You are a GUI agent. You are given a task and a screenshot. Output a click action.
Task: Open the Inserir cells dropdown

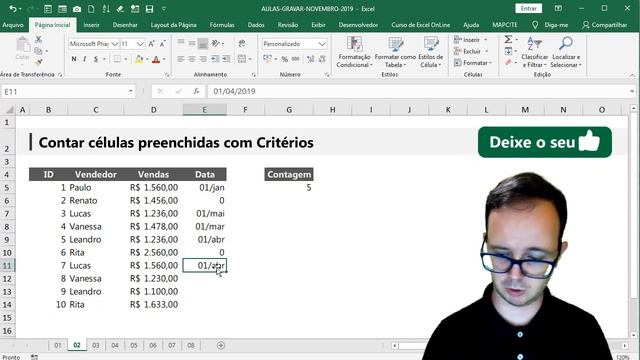471,40
